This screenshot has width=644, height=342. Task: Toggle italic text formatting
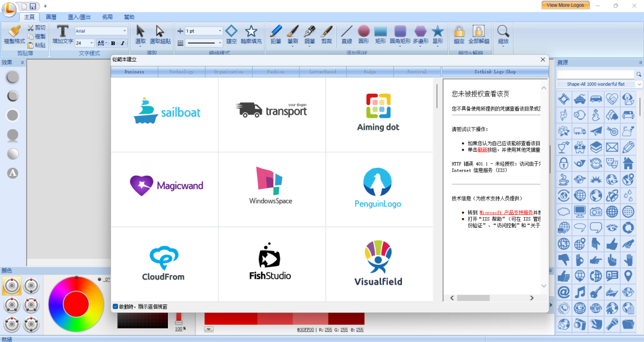[122, 43]
